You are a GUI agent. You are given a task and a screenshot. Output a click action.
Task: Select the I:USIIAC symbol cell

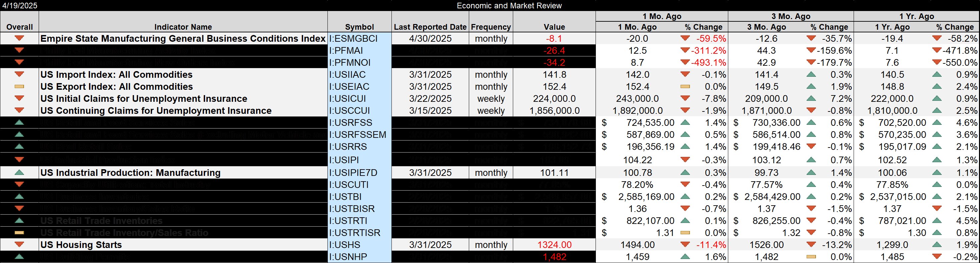(359, 75)
